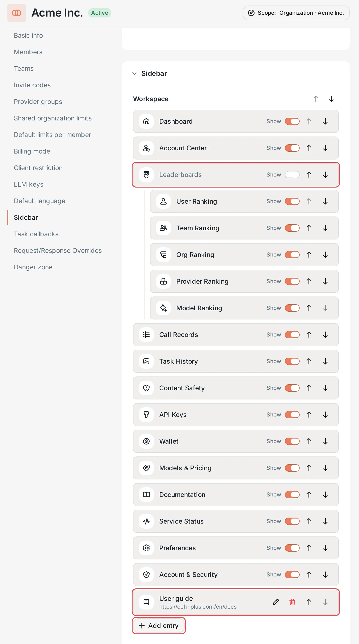Image resolution: width=359 pixels, height=644 pixels.
Task: Hide Preferences via its toggle
Action: pyautogui.click(x=292, y=548)
